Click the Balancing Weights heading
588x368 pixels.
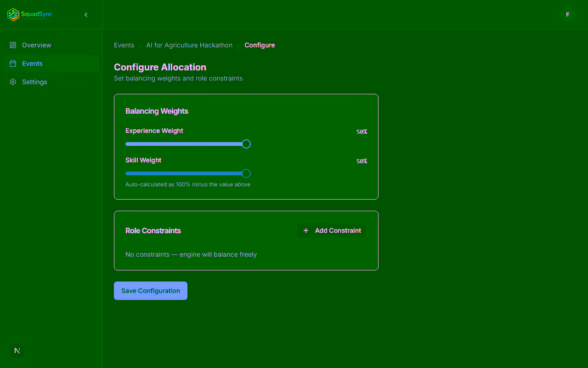point(157,111)
